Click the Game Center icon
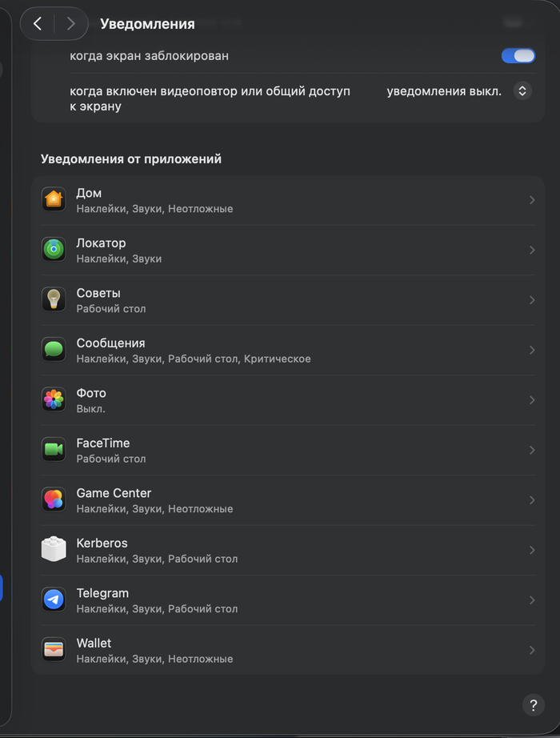560x738 pixels. click(54, 499)
